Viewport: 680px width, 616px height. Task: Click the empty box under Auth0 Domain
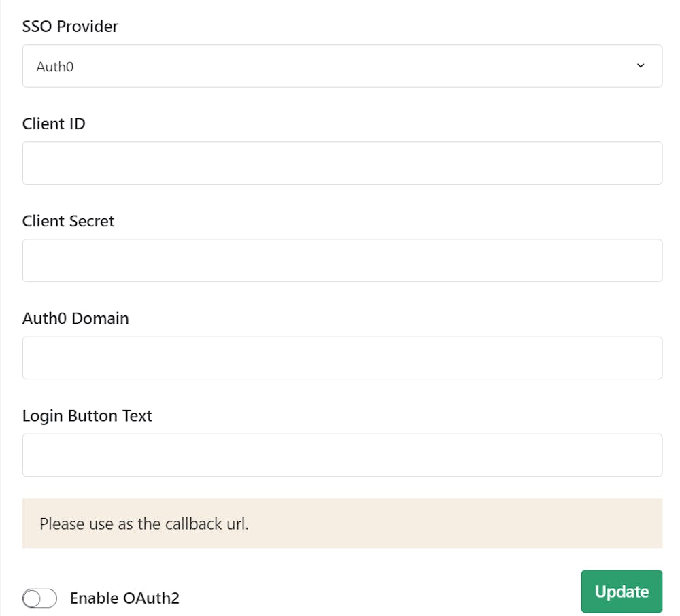(x=342, y=358)
